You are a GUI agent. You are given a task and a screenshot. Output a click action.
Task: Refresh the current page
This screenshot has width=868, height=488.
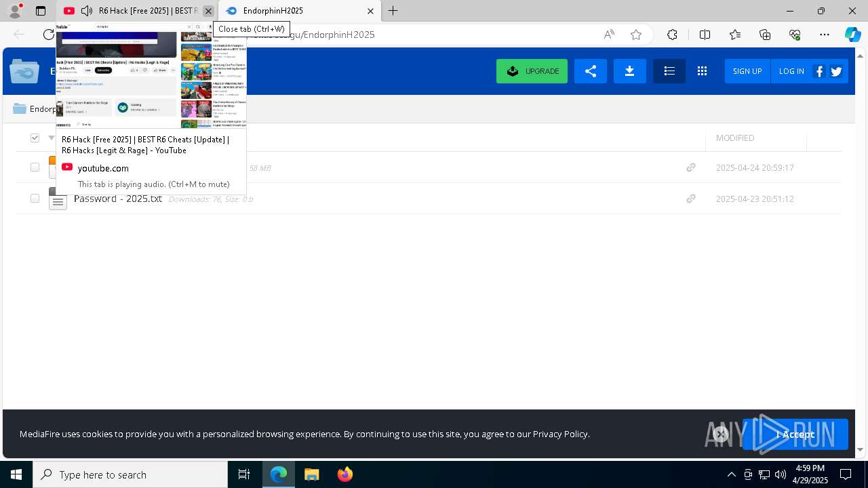click(49, 35)
